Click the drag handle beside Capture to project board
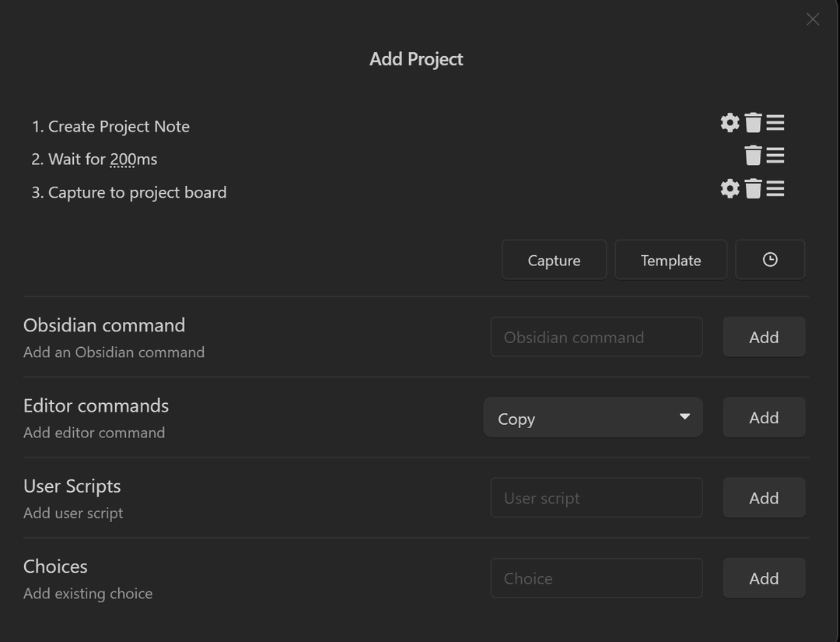Screen dimensions: 840x642 tap(775, 188)
